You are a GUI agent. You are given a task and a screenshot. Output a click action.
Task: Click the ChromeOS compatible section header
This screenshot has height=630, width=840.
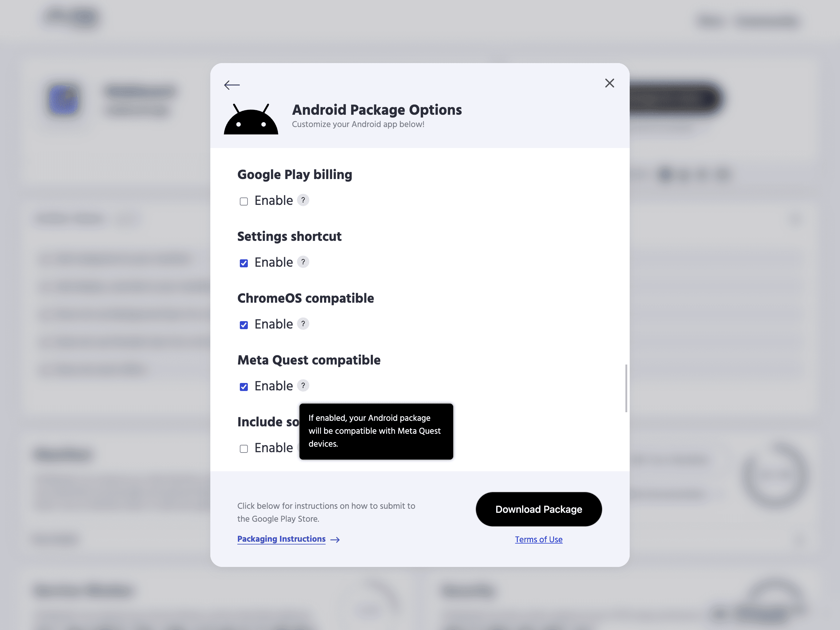click(306, 298)
